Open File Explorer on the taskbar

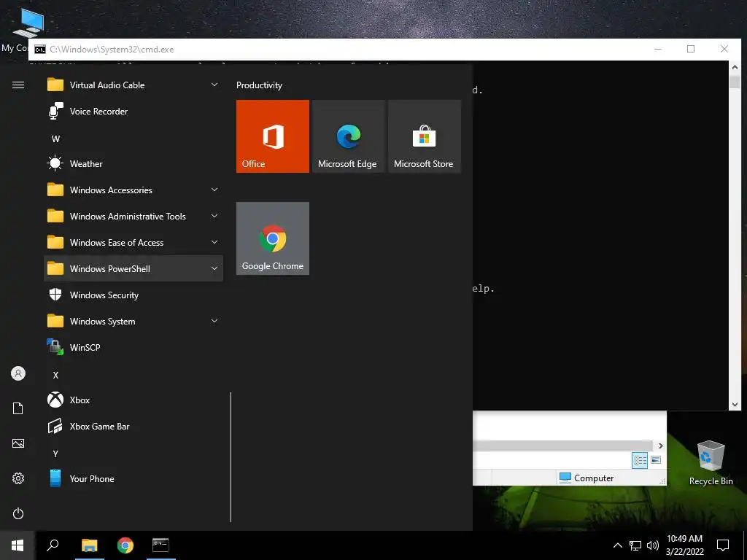[90, 545]
